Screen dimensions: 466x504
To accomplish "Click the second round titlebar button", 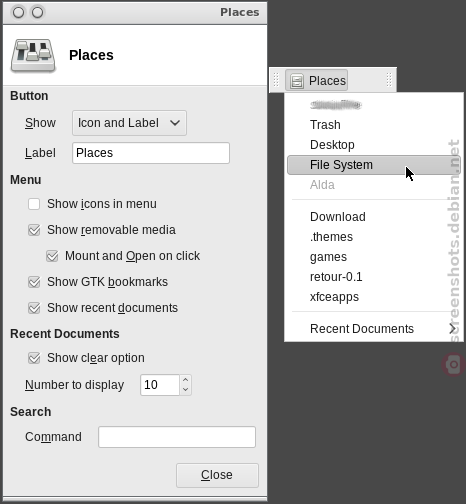I will click(37, 13).
